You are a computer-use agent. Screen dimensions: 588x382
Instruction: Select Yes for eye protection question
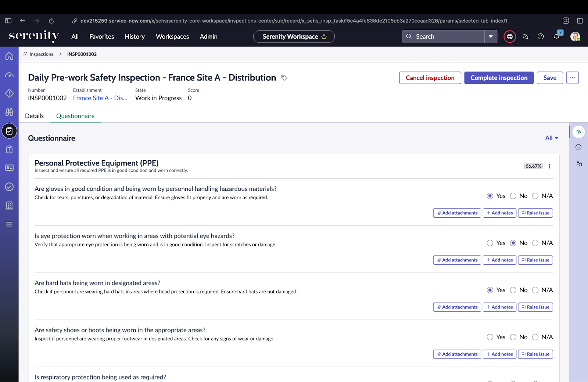point(490,243)
